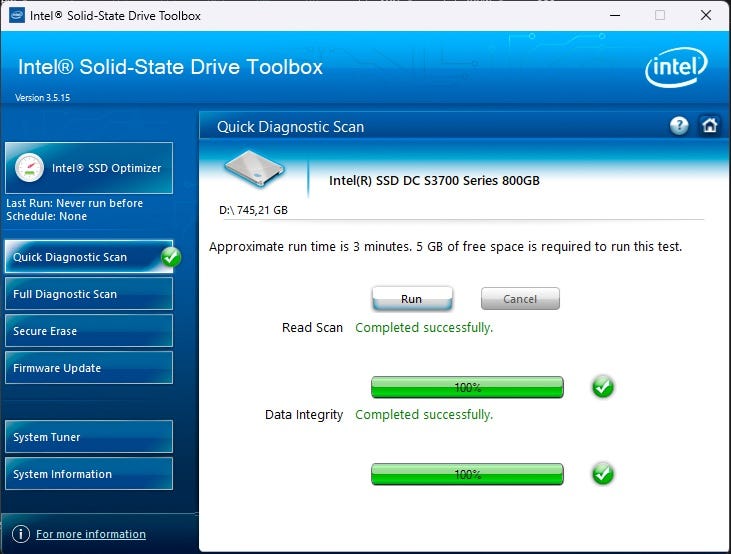Go to Home via house icon
Viewport: 731px width, 554px height.
point(710,125)
